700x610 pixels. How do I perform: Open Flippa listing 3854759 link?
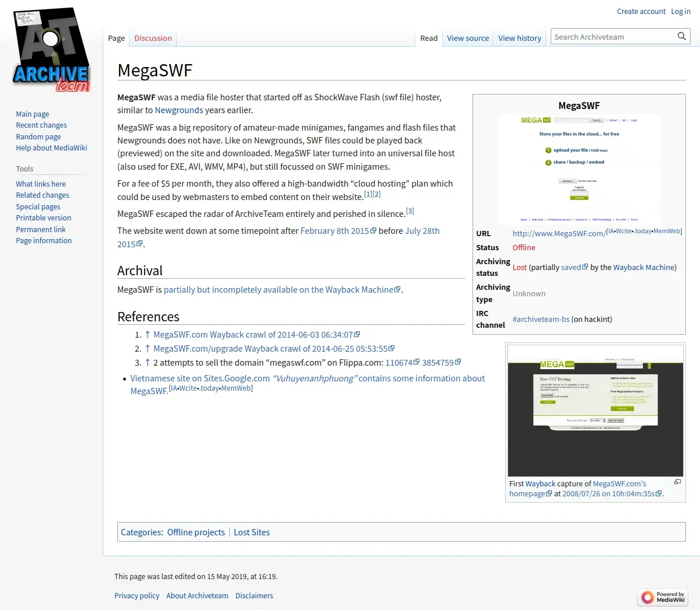click(x=442, y=362)
